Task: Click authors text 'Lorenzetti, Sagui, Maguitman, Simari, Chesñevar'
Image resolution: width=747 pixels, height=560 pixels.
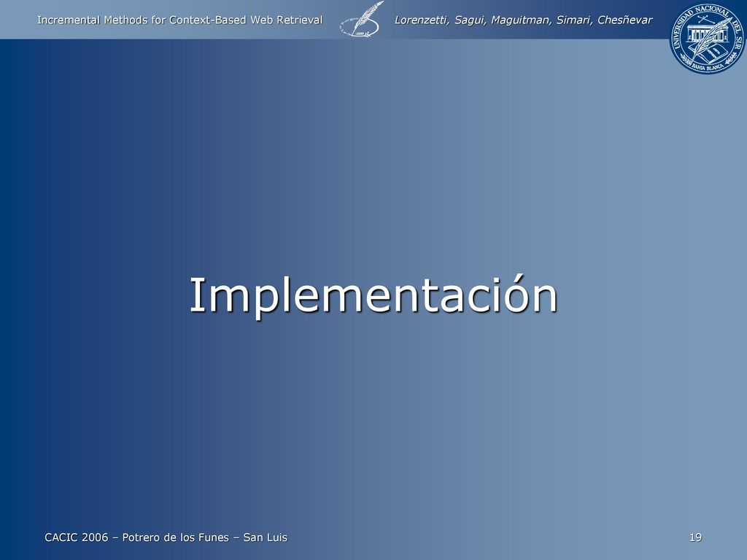Action: [x=523, y=20]
